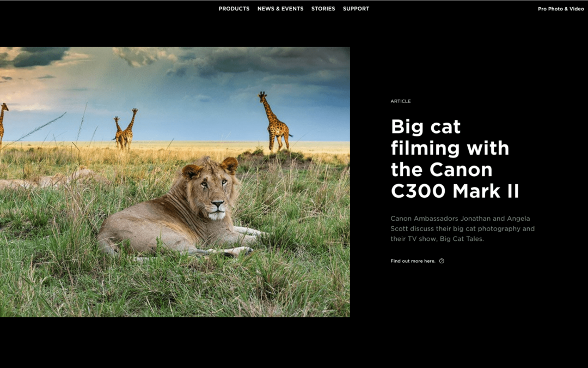Click 'the Canon' headline line
This screenshot has width=588, height=368.
click(x=442, y=170)
